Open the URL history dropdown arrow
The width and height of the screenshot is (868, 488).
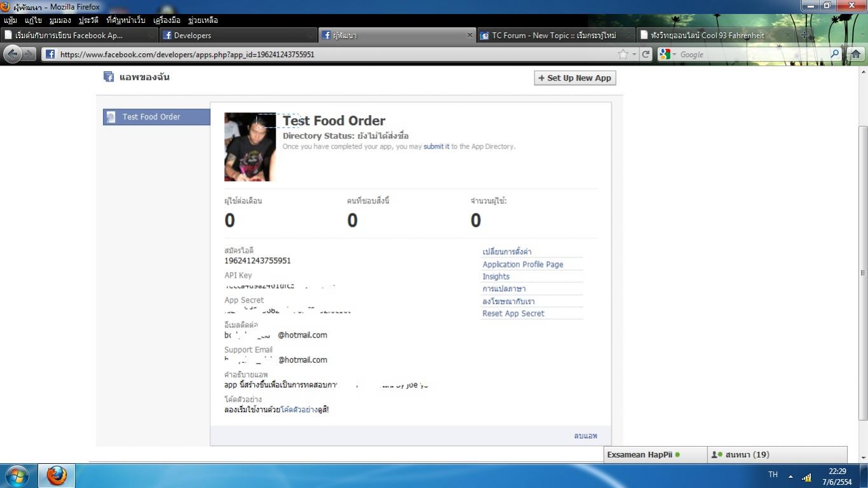634,55
